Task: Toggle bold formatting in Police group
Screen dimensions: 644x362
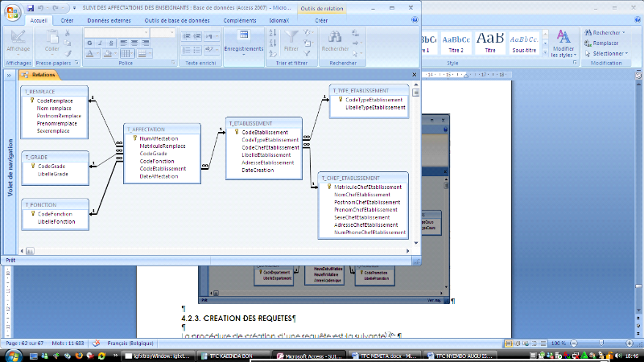Action: pyautogui.click(x=89, y=43)
